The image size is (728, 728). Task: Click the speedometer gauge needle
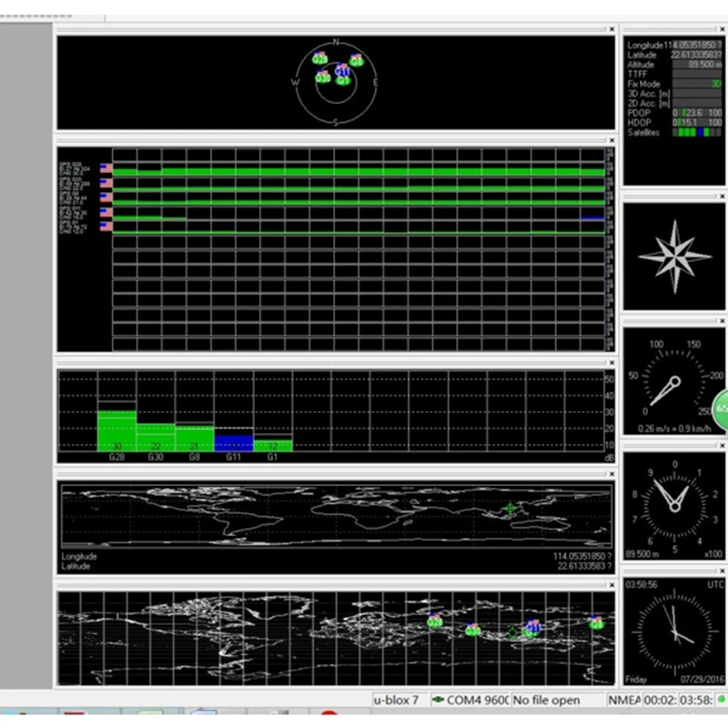pyautogui.click(x=662, y=389)
